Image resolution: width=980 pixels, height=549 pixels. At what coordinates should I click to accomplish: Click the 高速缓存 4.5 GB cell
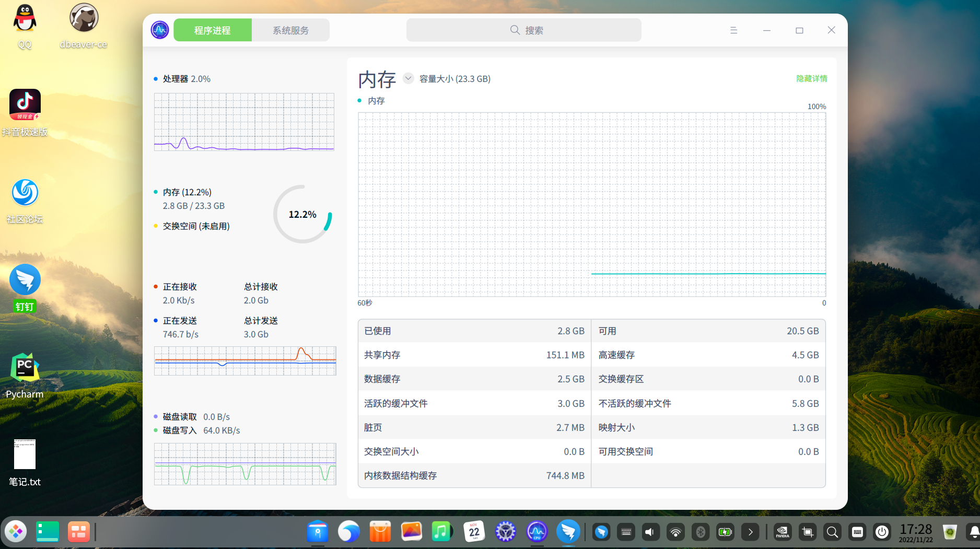708,355
